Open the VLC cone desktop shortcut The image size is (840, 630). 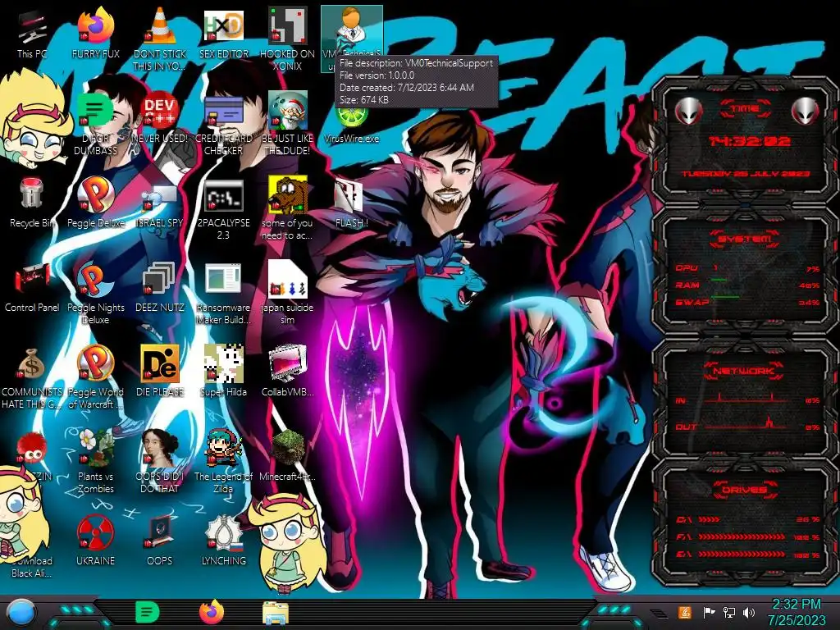pos(160,39)
